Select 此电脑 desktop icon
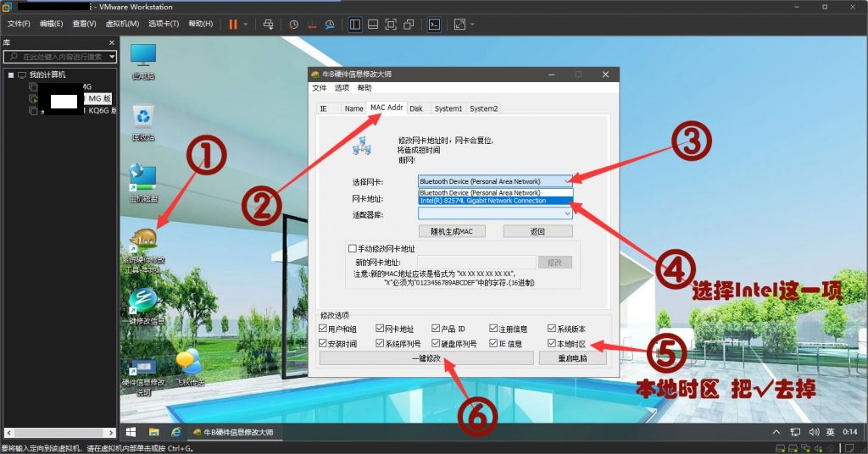 click(x=143, y=61)
